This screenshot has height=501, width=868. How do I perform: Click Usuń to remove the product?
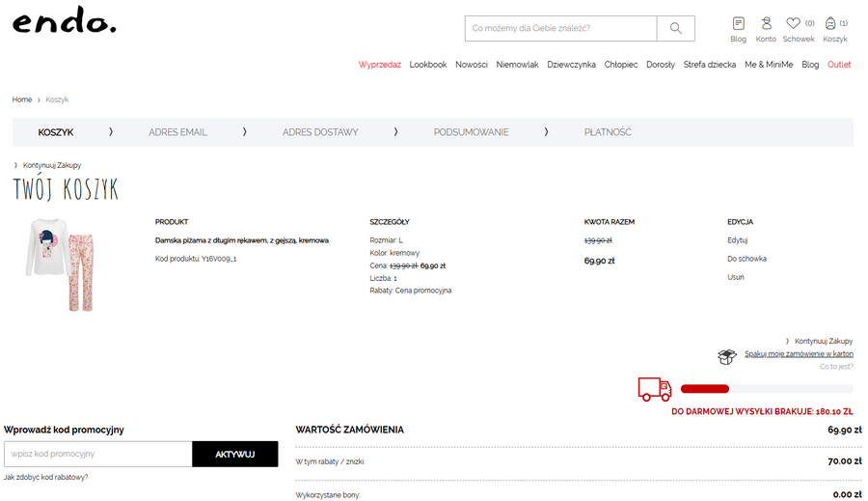pos(735,277)
